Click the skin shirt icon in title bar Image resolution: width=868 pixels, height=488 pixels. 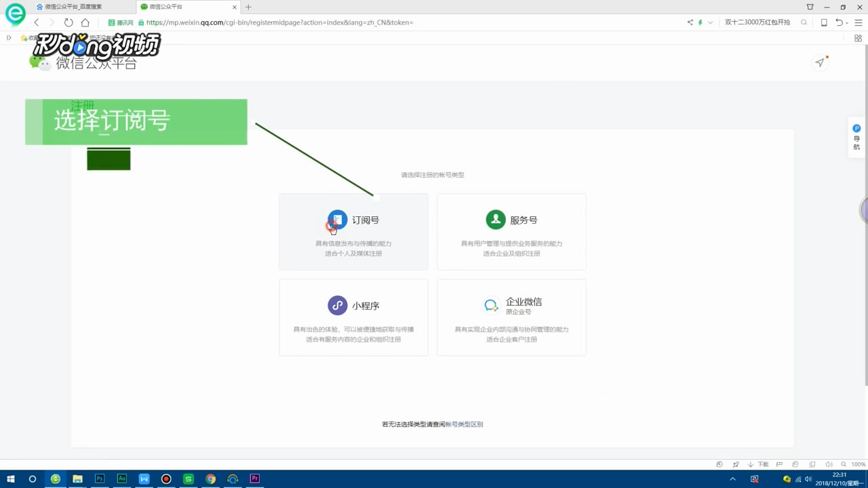(x=810, y=7)
